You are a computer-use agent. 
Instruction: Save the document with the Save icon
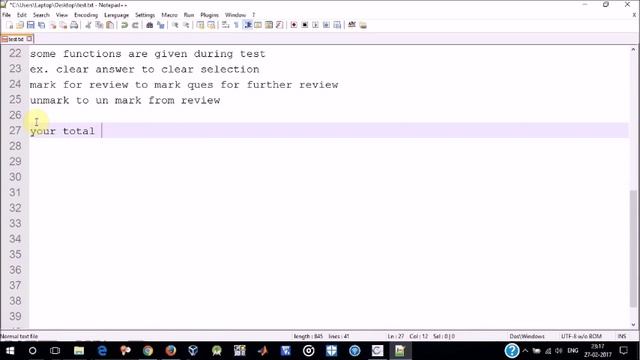click(x=31, y=25)
